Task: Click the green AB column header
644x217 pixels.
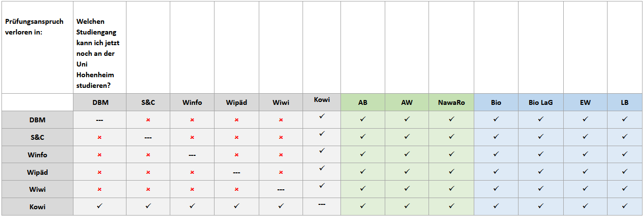Action: coord(363,102)
